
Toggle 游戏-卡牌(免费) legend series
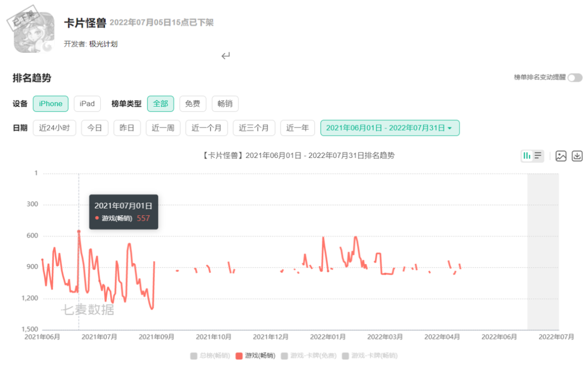[x=309, y=356]
